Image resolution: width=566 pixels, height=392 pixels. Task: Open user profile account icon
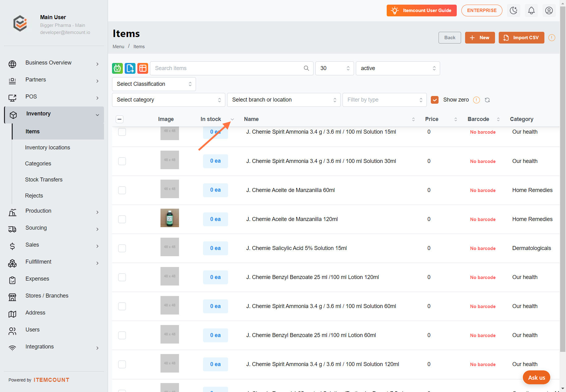549,10
